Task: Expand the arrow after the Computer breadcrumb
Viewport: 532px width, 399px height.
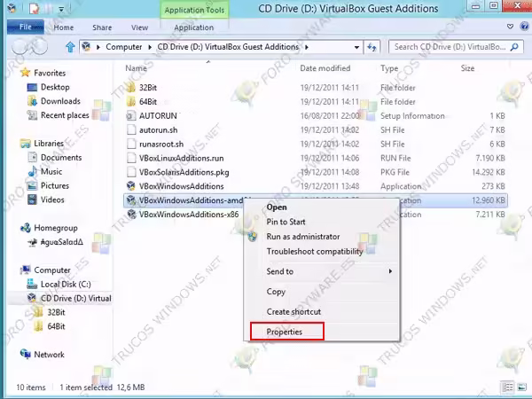Action: (x=150, y=47)
